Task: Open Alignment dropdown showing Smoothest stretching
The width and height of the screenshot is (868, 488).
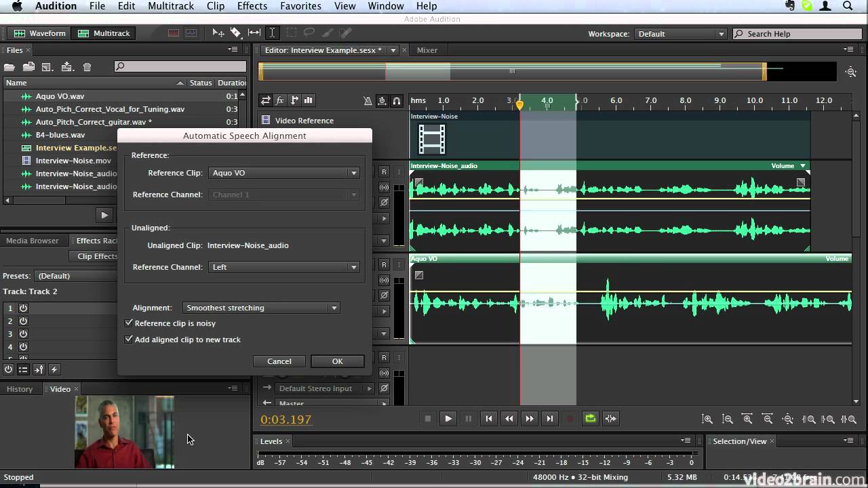Action: pos(260,308)
